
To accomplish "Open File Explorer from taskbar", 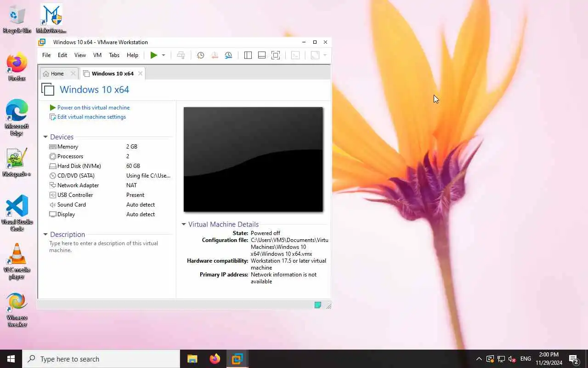I will tap(192, 359).
